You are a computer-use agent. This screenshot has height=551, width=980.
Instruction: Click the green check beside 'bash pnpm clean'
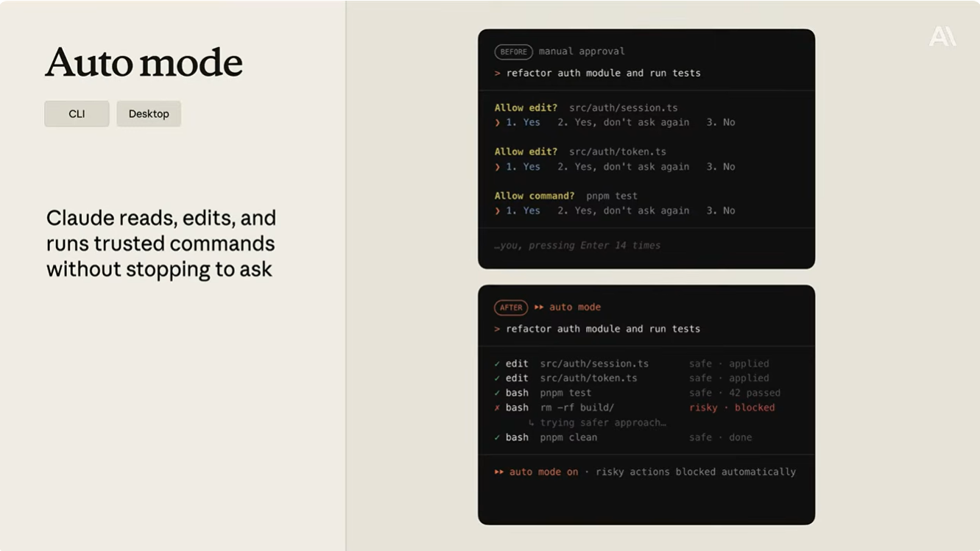498,437
